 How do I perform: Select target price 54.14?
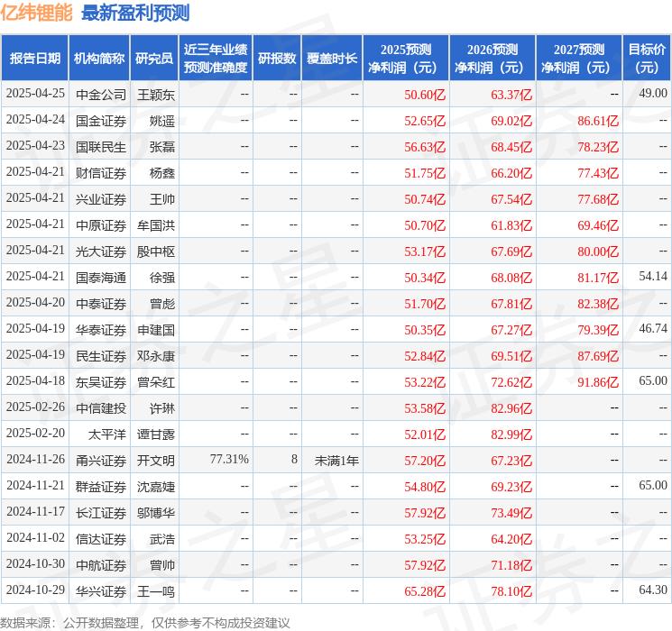point(653,277)
